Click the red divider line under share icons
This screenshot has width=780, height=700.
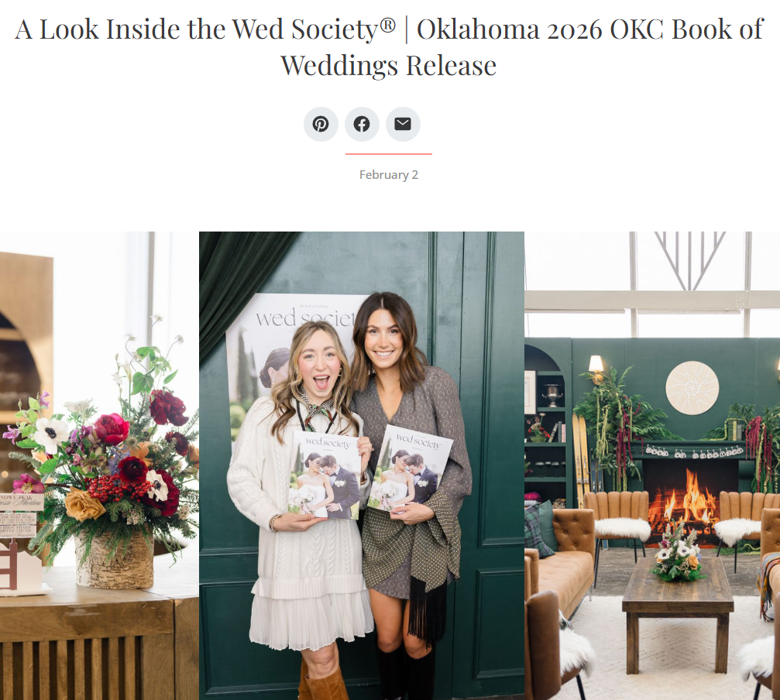389,154
